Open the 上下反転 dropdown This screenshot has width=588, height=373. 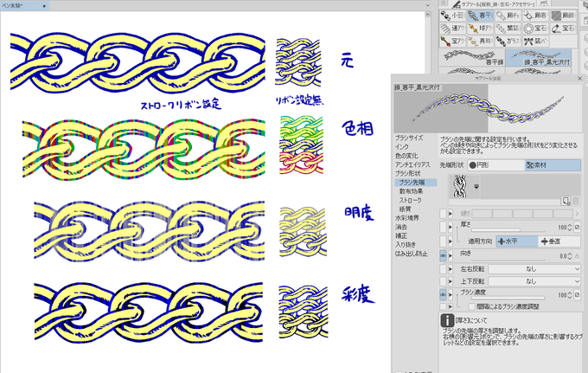click(534, 281)
